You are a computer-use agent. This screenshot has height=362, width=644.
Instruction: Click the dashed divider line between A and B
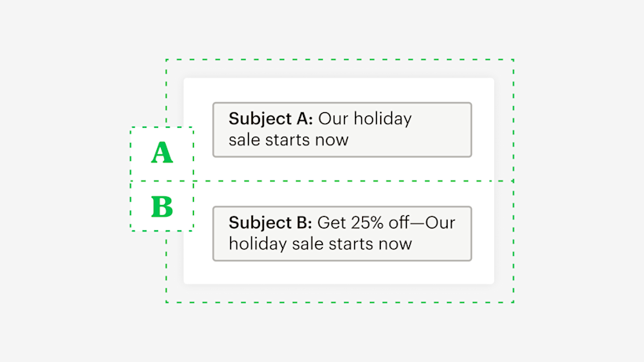(353, 181)
